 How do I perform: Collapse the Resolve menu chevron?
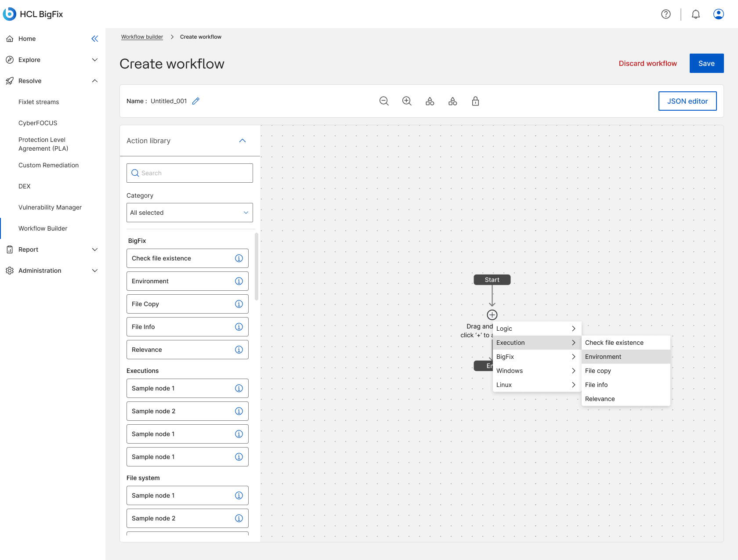coord(95,81)
